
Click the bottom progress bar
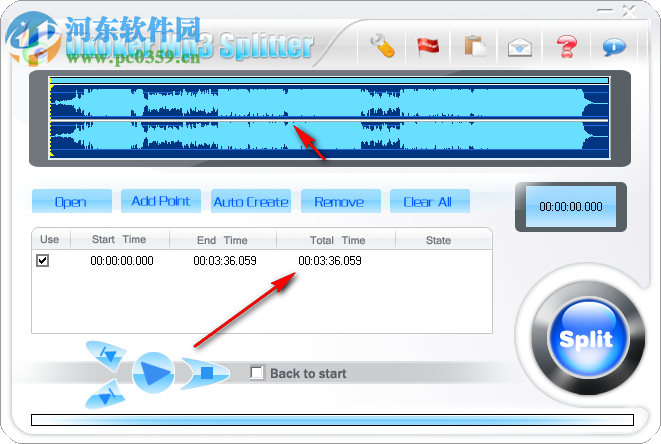pyautogui.click(x=332, y=420)
